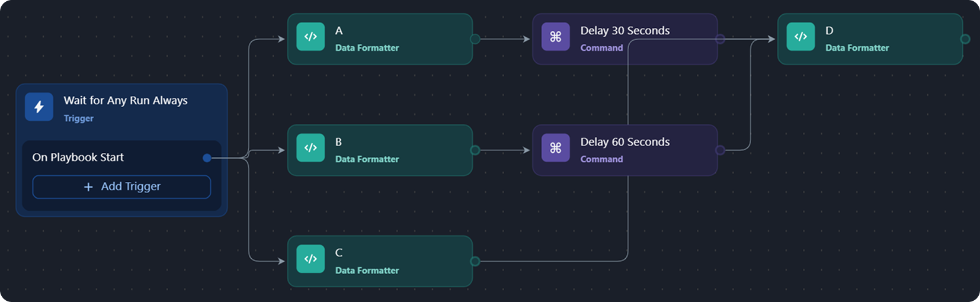
Task: Click Delay 30 Seconds output connector
Action: click(720, 39)
